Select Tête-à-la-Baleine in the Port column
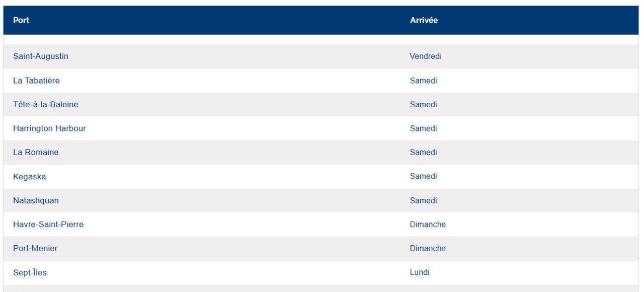Screen dimensions: 644x292 coord(46,105)
